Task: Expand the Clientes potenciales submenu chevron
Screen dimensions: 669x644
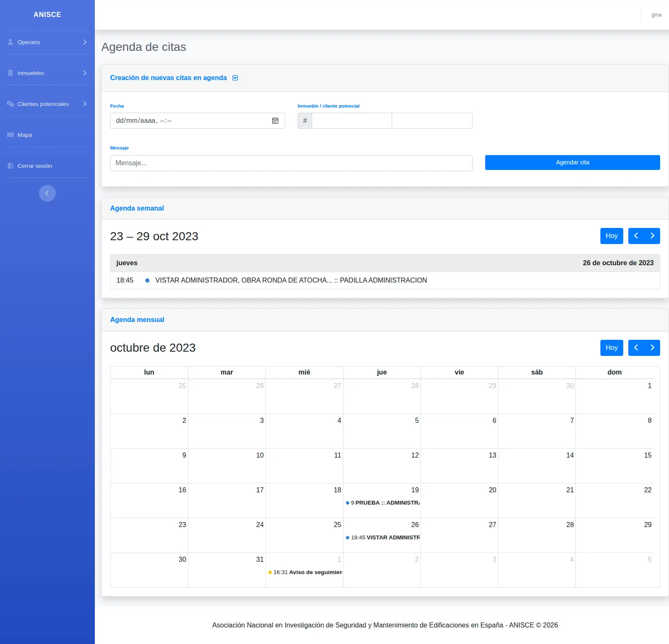Action: click(x=85, y=104)
